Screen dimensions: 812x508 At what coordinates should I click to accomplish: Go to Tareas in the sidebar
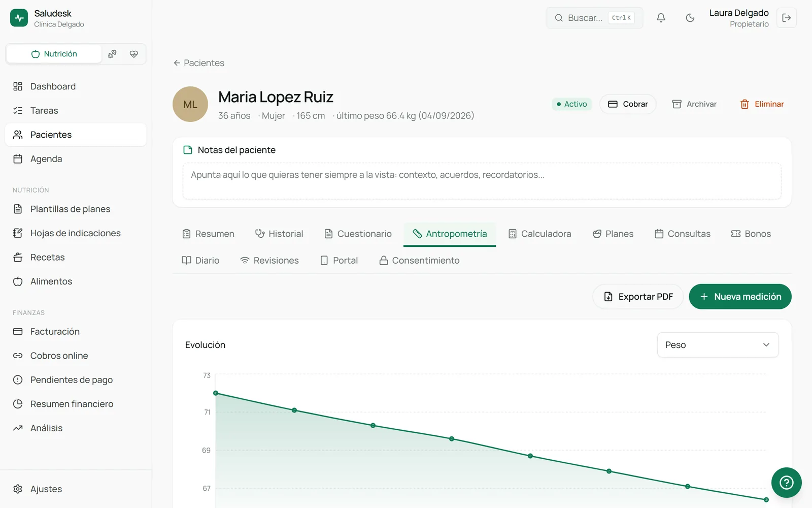(x=76, y=111)
